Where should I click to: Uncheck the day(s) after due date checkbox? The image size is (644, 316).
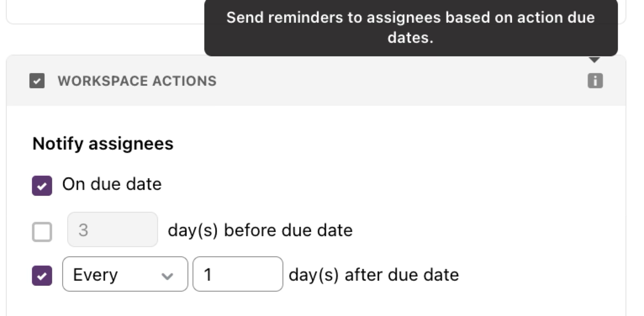pos(42,276)
